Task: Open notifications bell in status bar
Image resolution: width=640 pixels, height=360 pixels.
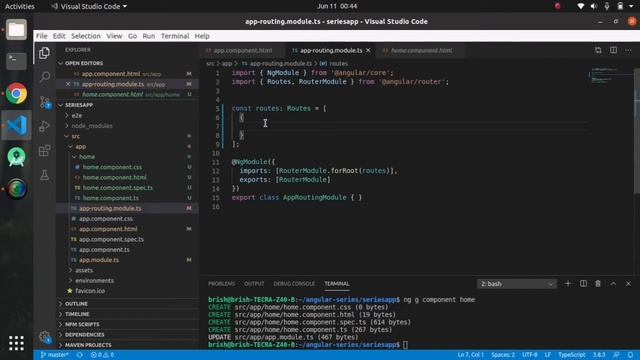Action: 631,355
